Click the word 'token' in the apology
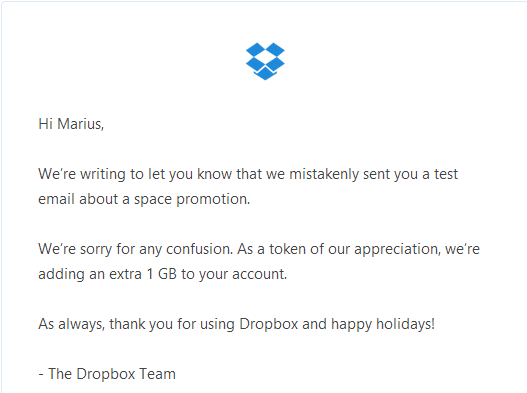 (287, 249)
